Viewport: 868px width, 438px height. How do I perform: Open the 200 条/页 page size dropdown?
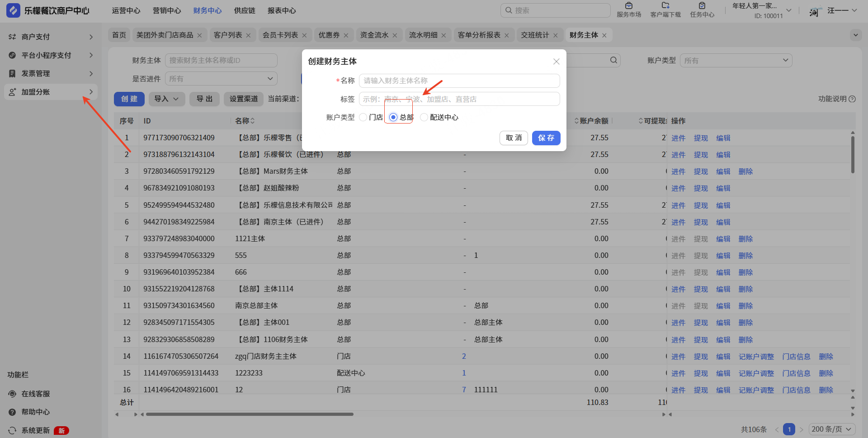point(832,429)
